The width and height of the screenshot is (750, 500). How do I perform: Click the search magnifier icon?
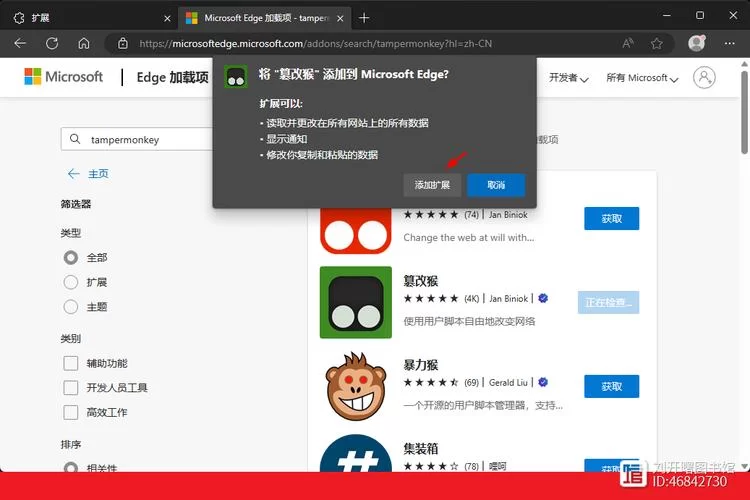(x=75, y=139)
